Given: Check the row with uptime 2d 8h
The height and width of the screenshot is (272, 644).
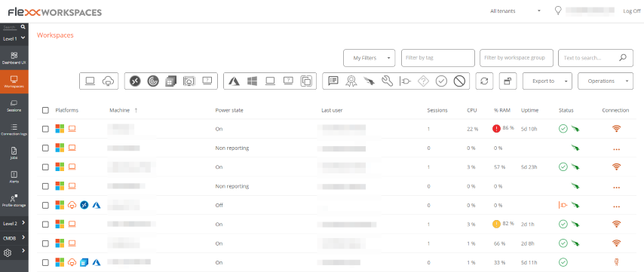Looking at the screenshot, I should (45, 243).
